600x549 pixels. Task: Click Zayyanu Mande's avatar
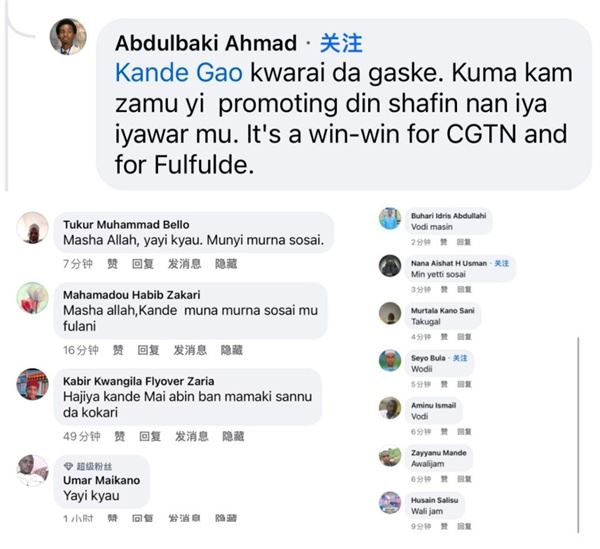[x=390, y=456]
